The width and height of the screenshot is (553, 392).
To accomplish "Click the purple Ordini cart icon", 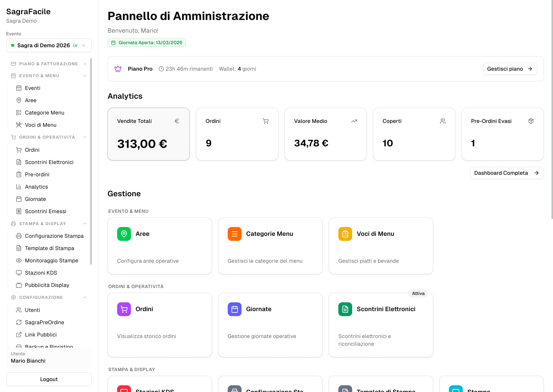I will (124, 309).
